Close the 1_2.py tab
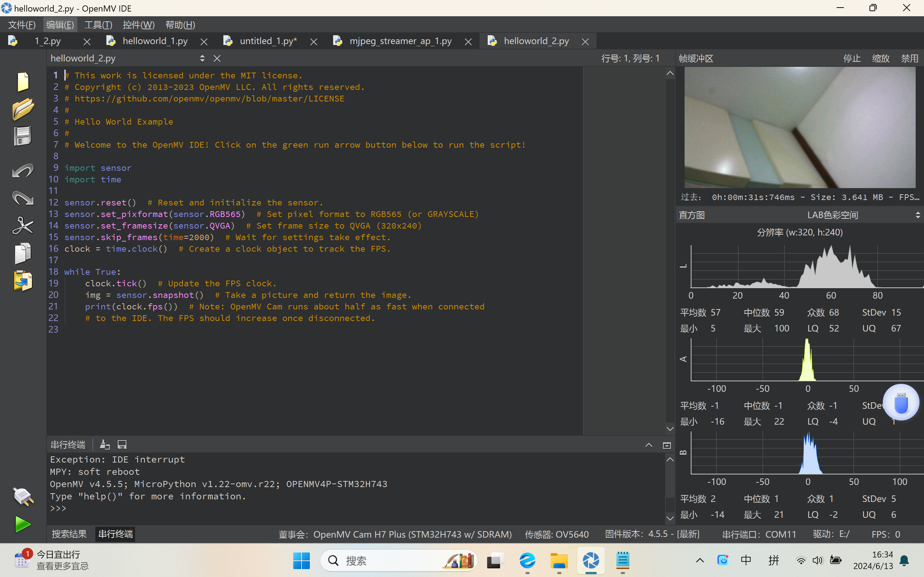The image size is (924, 577). coord(87,42)
